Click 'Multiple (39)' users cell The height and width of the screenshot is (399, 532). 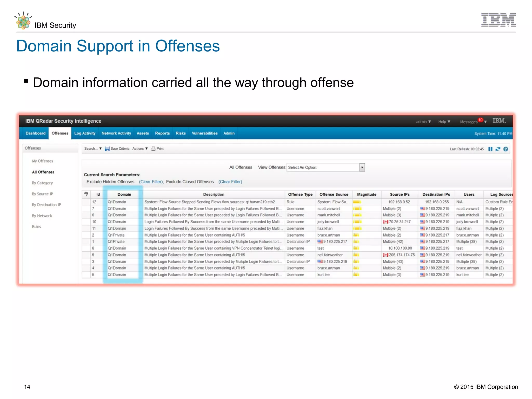point(467,262)
